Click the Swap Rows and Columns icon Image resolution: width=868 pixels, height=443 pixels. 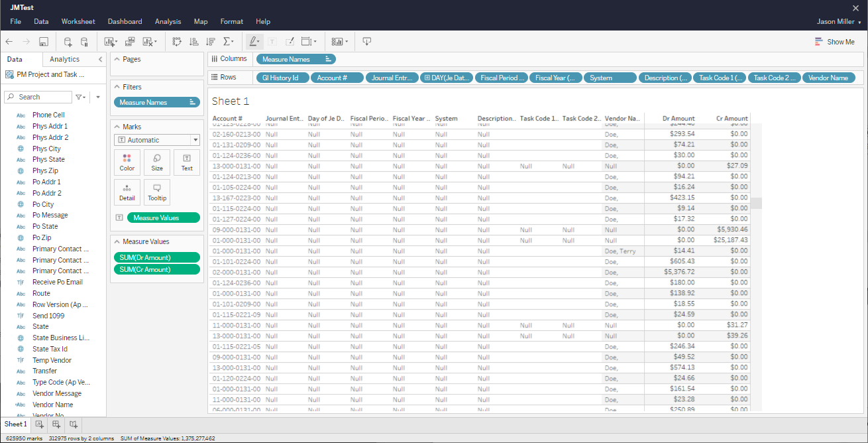coord(177,42)
